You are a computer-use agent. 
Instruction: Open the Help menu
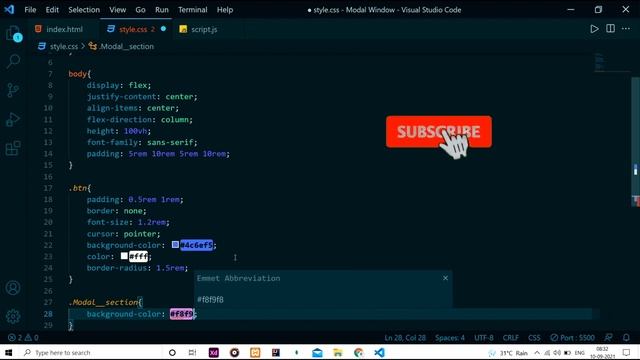[x=225, y=9]
